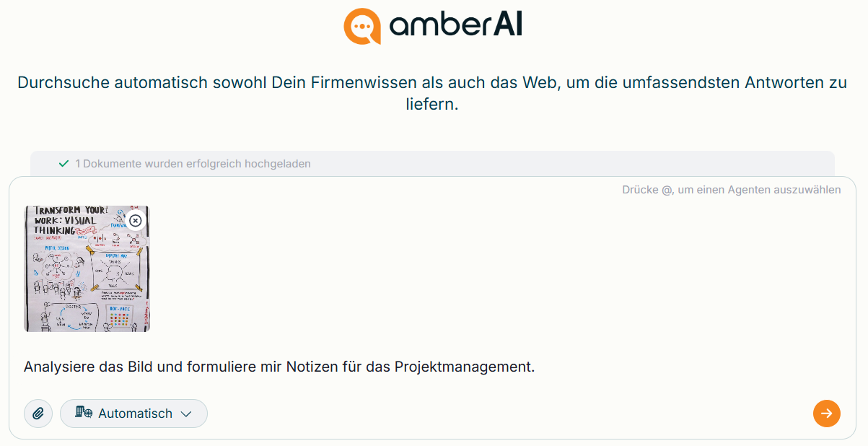Click the 'Drücke @' agent selection hint
Screen dimensions: 868x446
click(x=731, y=190)
